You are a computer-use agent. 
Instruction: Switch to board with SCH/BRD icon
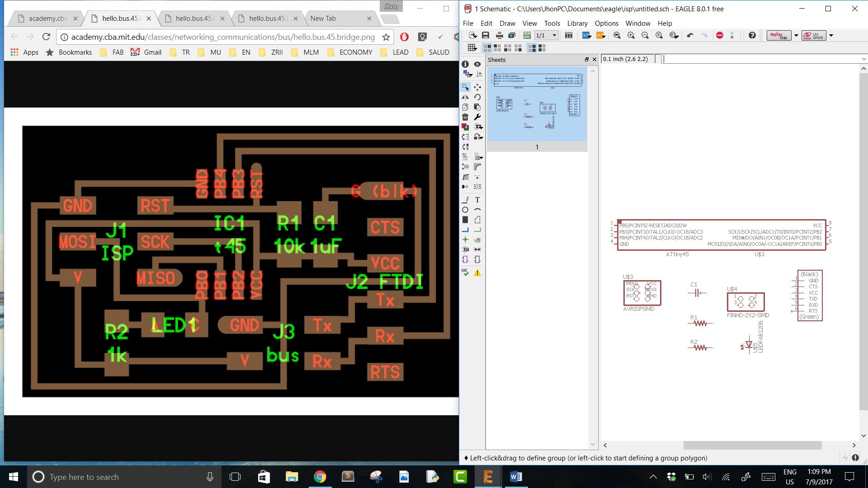[x=527, y=35]
